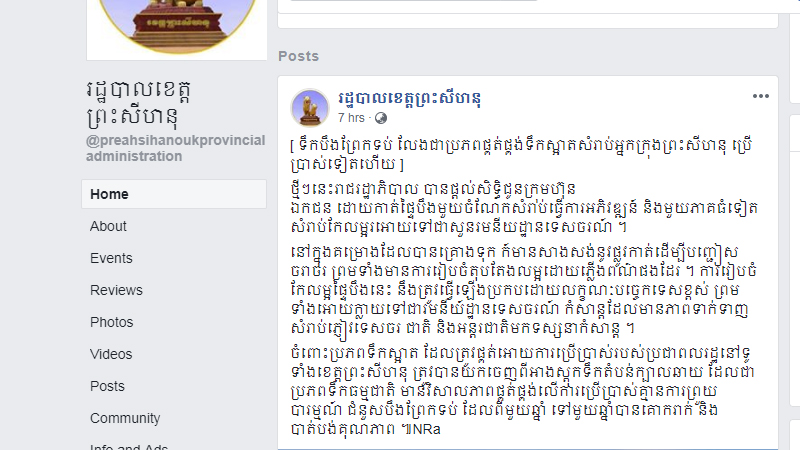Open the Videos section
The height and width of the screenshot is (450, 800).
click(x=111, y=354)
